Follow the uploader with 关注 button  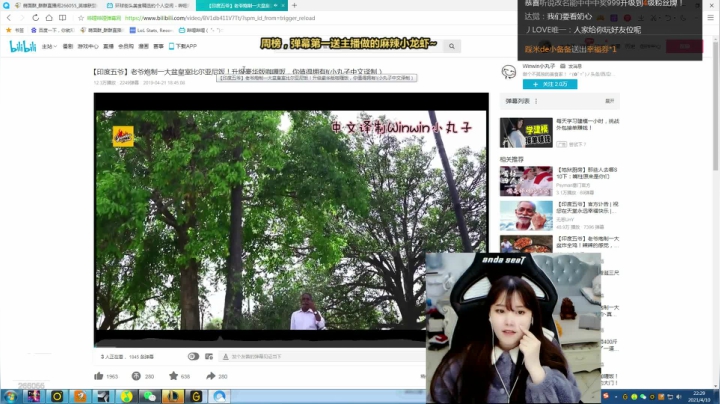click(550, 84)
